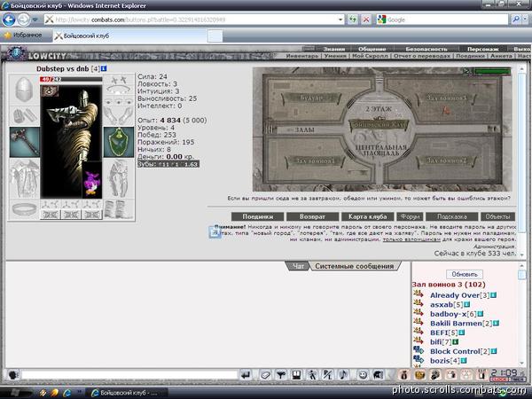Toggle the music note sound icon
Viewport: 532px width, 399px height.
pos(343,375)
